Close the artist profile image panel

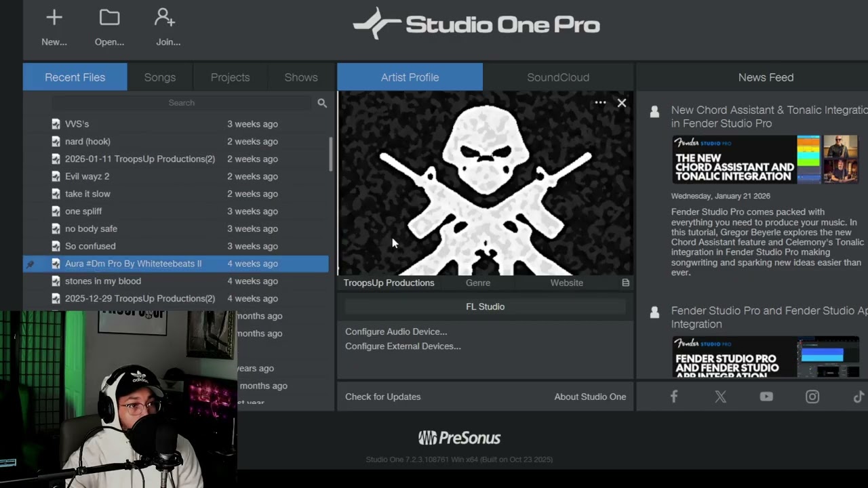click(622, 103)
